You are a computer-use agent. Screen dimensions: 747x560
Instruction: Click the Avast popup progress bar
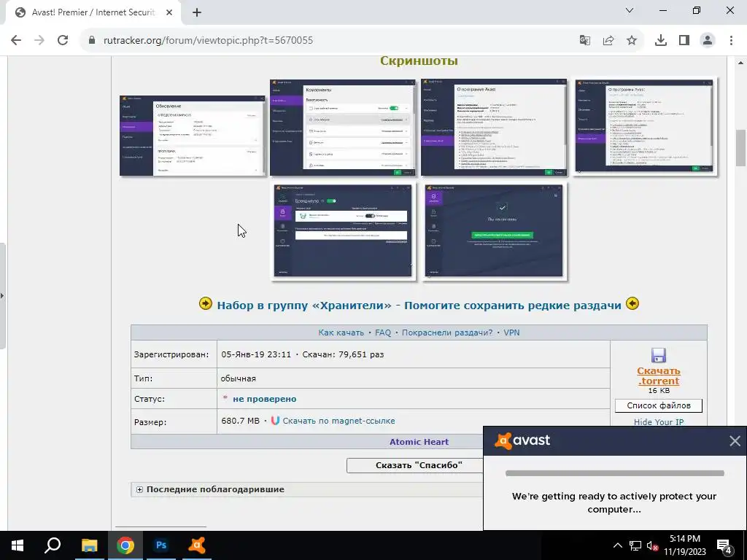614,473
